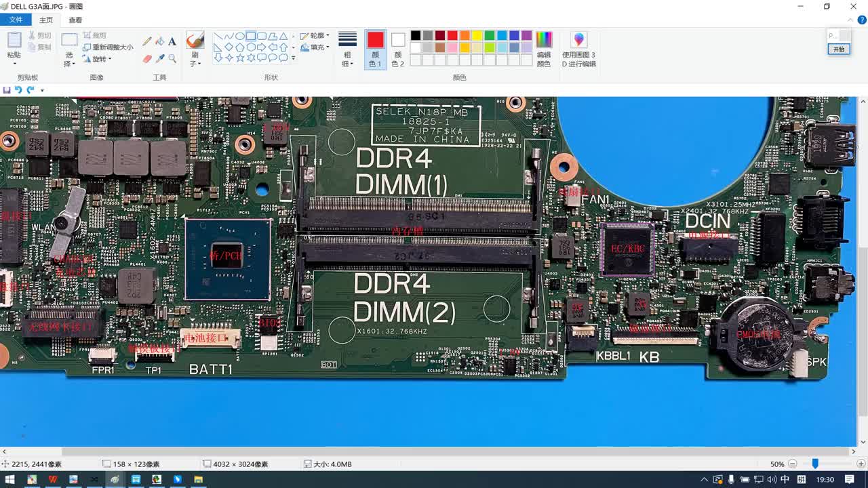Expand the Paste (粘贴) dropdown arrow
868x488 pixels.
click(x=14, y=64)
